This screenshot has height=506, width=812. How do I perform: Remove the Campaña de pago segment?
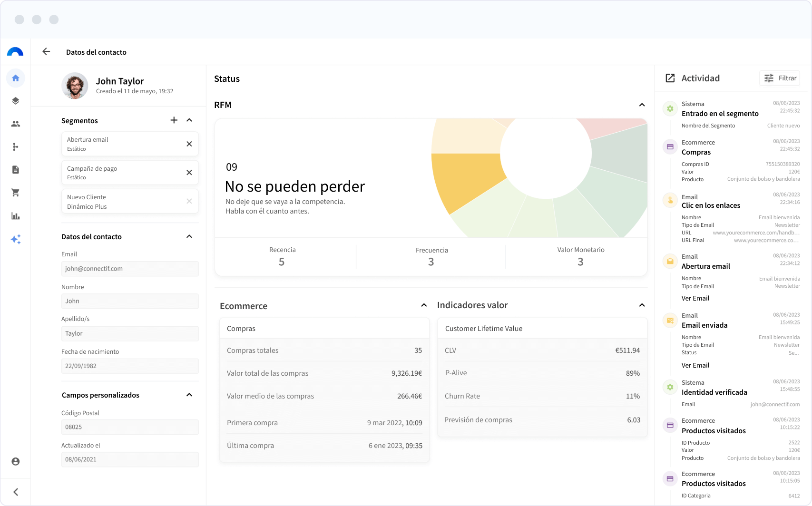(x=189, y=172)
